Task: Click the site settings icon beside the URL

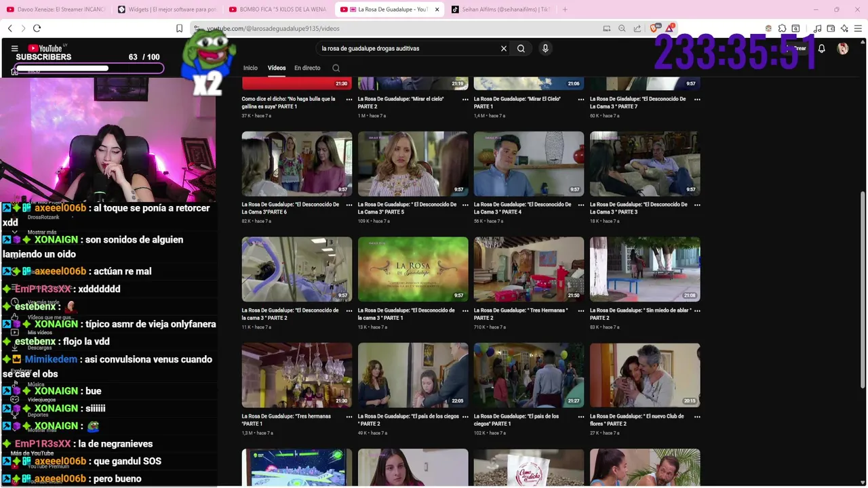Action: pos(197,28)
